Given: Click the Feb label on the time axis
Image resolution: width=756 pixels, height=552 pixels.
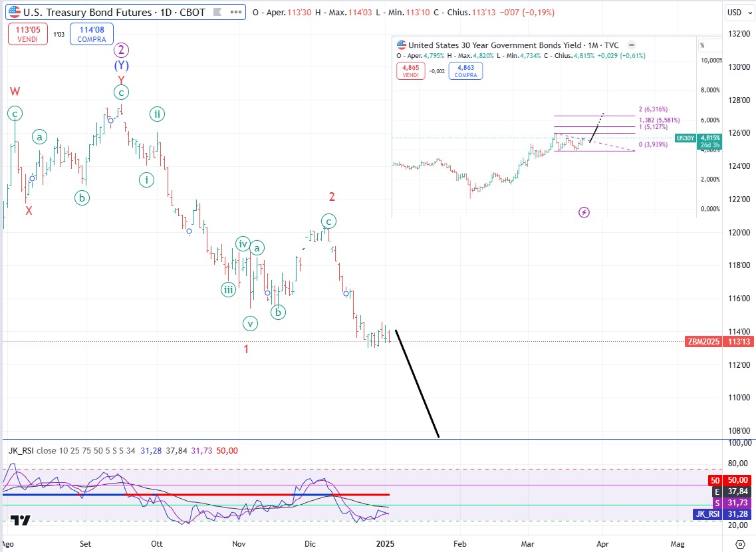Looking at the screenshot, I should tap(460, 544).
